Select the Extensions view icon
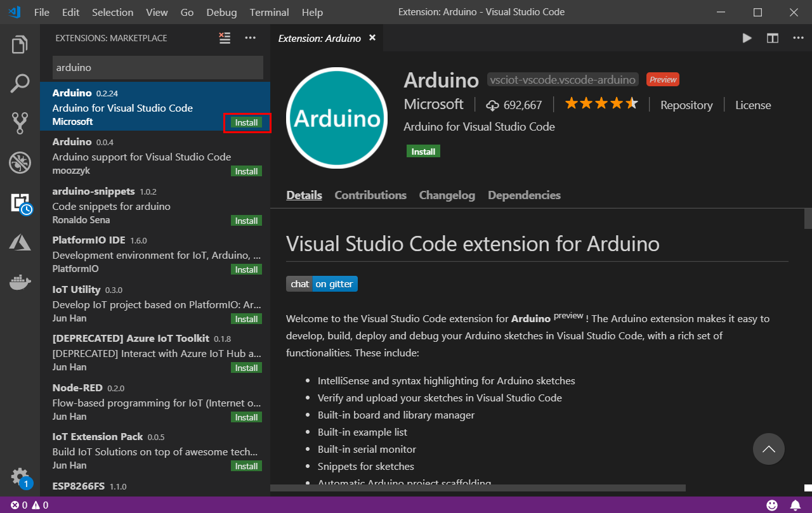812x513 pixels. (21, 203)
